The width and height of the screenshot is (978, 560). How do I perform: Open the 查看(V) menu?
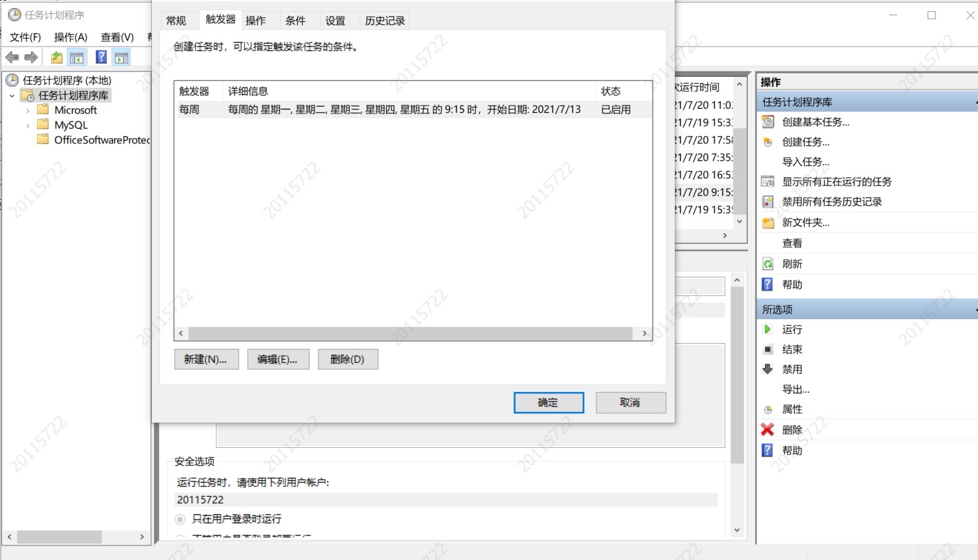(x=117, y=37)
